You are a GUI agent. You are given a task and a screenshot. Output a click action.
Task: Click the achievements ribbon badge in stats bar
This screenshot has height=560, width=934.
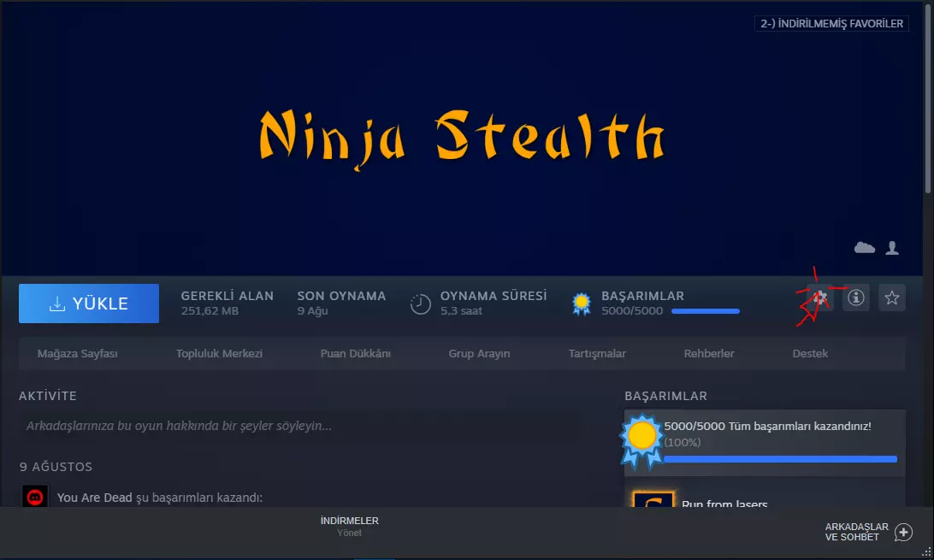[x=582, y=304]
